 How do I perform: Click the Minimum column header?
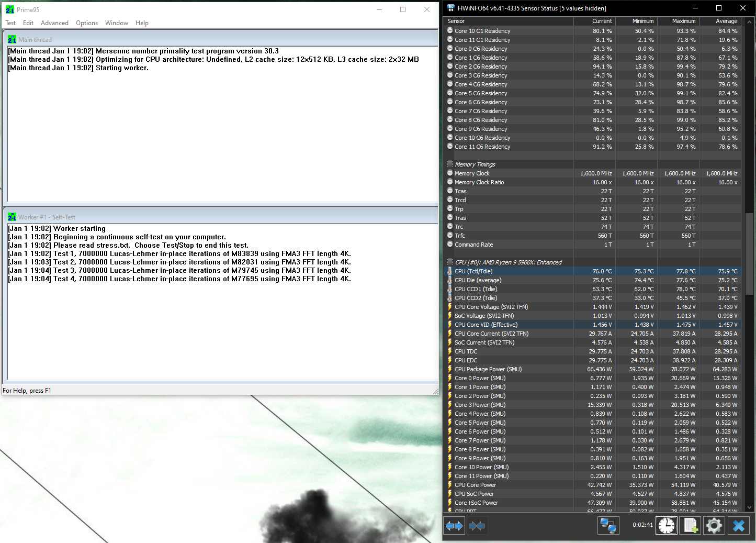(x=636, y=21)
